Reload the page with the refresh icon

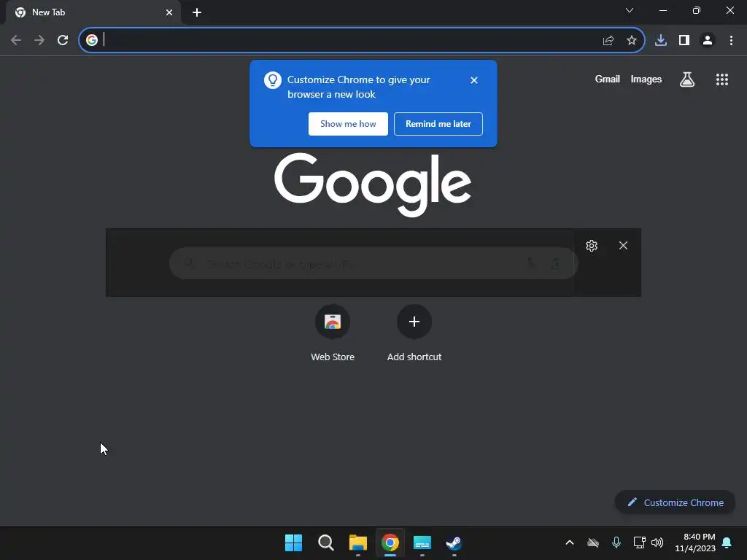click(63, 41)
